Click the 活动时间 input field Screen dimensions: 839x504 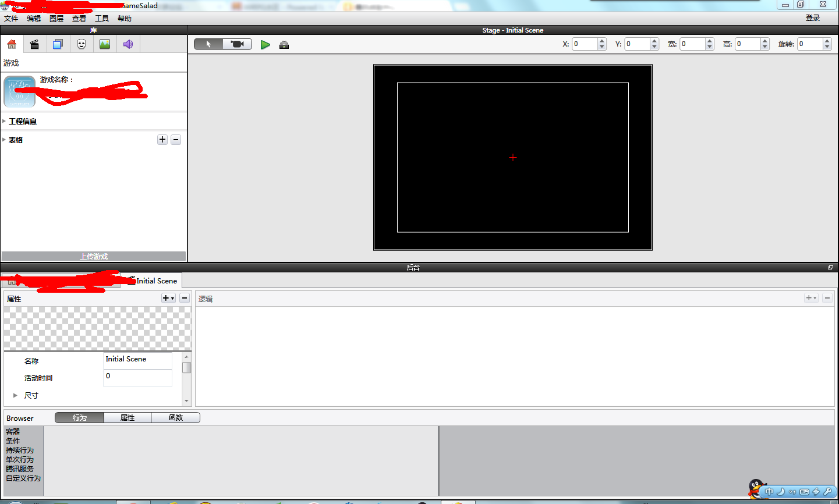coord(137,377)
